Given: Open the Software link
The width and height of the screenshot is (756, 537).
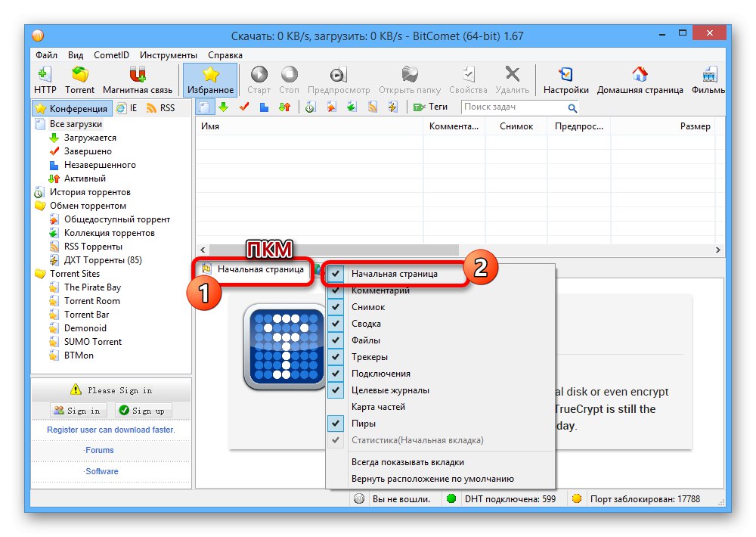Looking at the screenshot, I should (101, 471).
